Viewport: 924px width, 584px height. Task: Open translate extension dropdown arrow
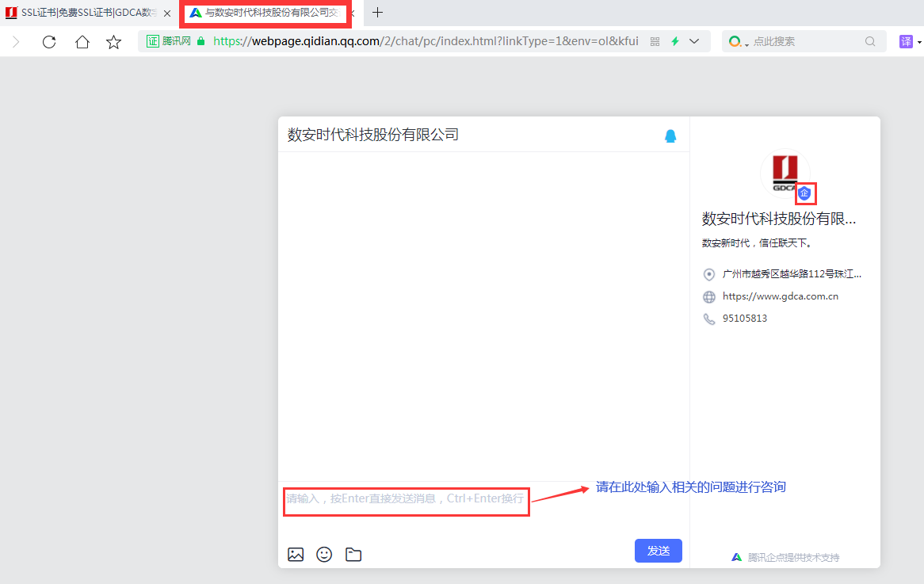(x=919, y=43)
